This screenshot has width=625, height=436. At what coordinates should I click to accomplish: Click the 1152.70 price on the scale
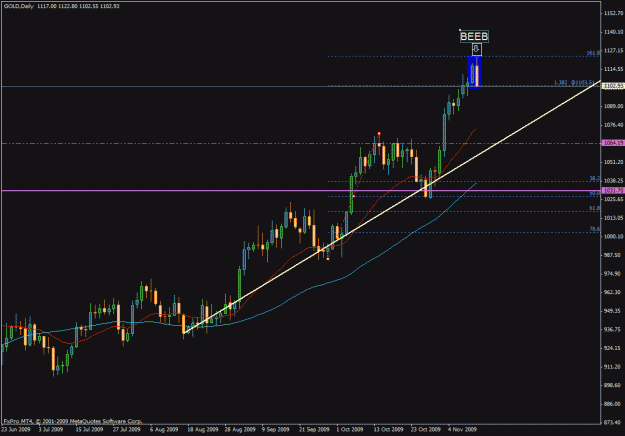[613, 13]
